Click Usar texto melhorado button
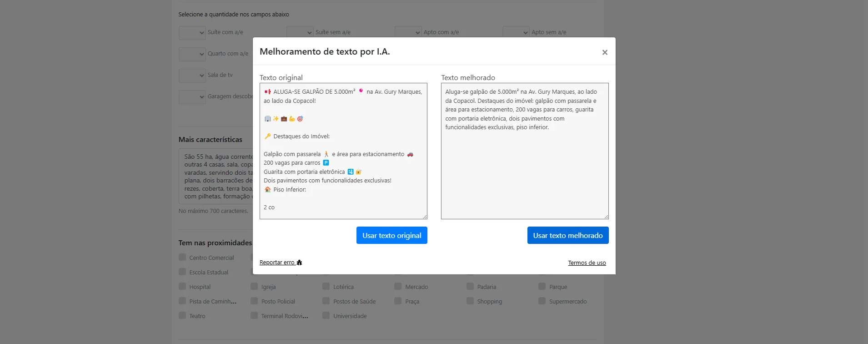 (567, 235)
